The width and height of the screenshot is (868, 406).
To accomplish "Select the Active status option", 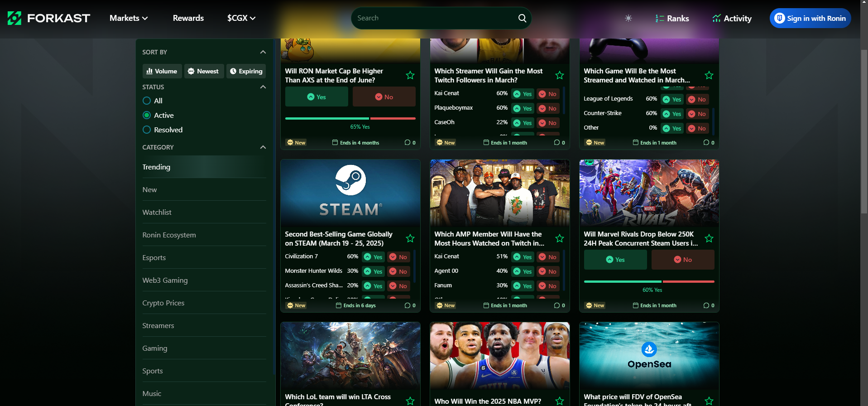I will coord(147,115).
